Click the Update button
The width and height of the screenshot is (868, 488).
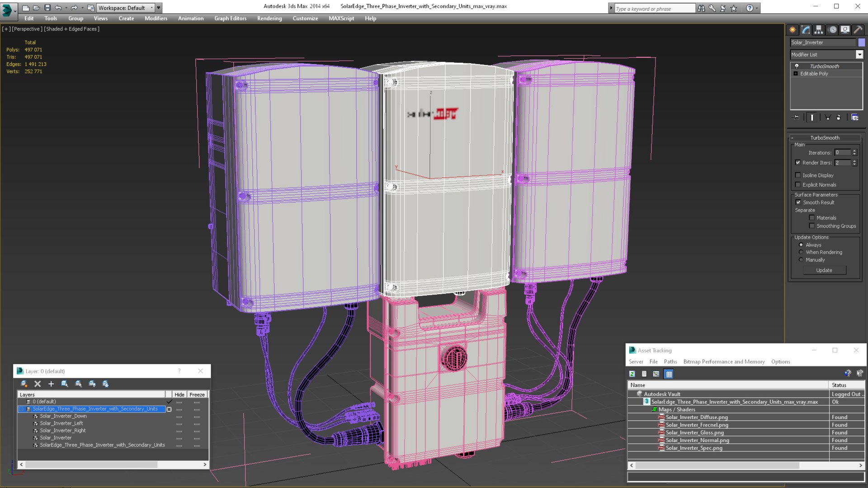(x=824, y=270)
